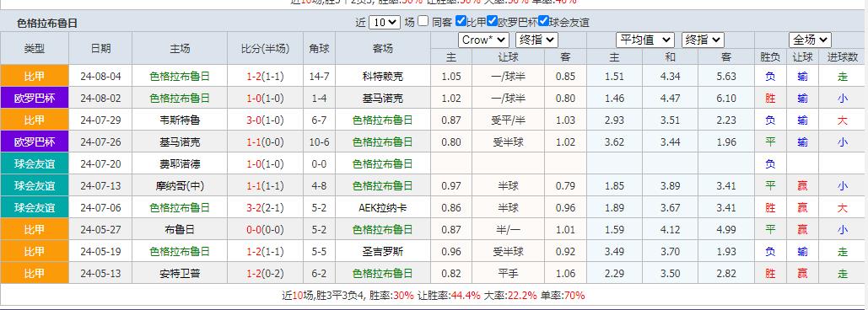Open team 摩纳哥(中) link
Viewport: 868px width, 310px height.
click(x=180, y=185)
